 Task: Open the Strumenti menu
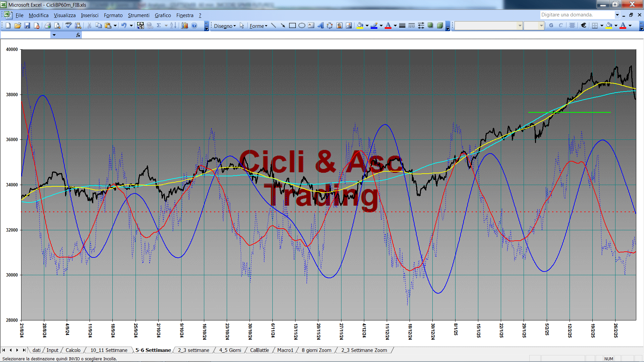tap(139, 15)
